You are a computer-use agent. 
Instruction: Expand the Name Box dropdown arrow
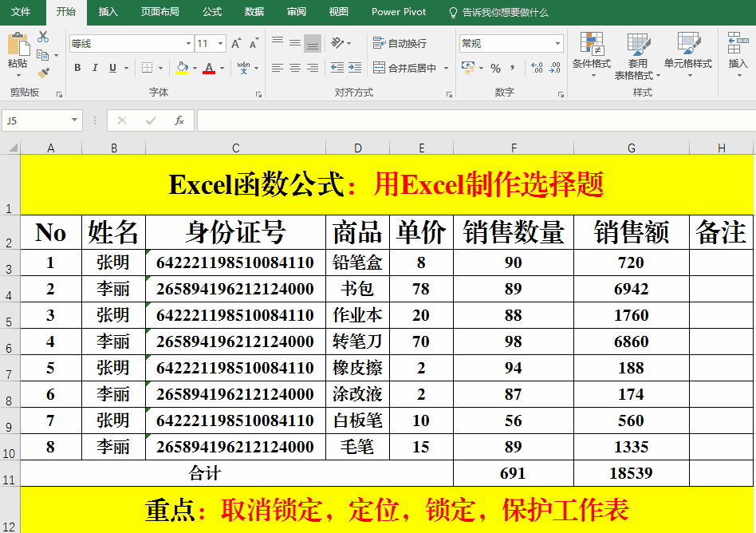pyautogui.click(x=74, y=120)
